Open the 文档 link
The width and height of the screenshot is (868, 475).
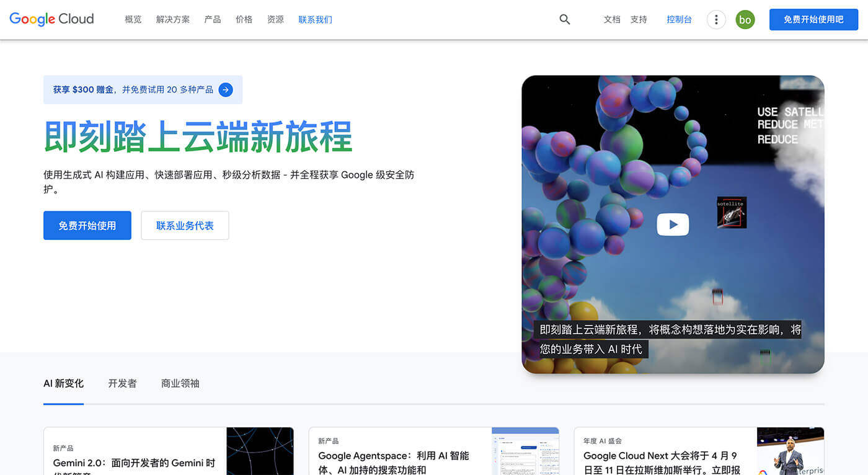[612, 20]
